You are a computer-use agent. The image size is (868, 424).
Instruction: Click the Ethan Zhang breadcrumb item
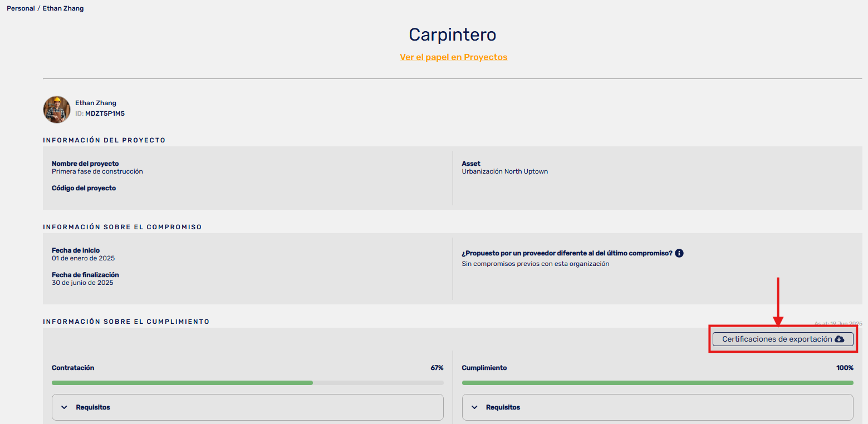tap(63, 8)
